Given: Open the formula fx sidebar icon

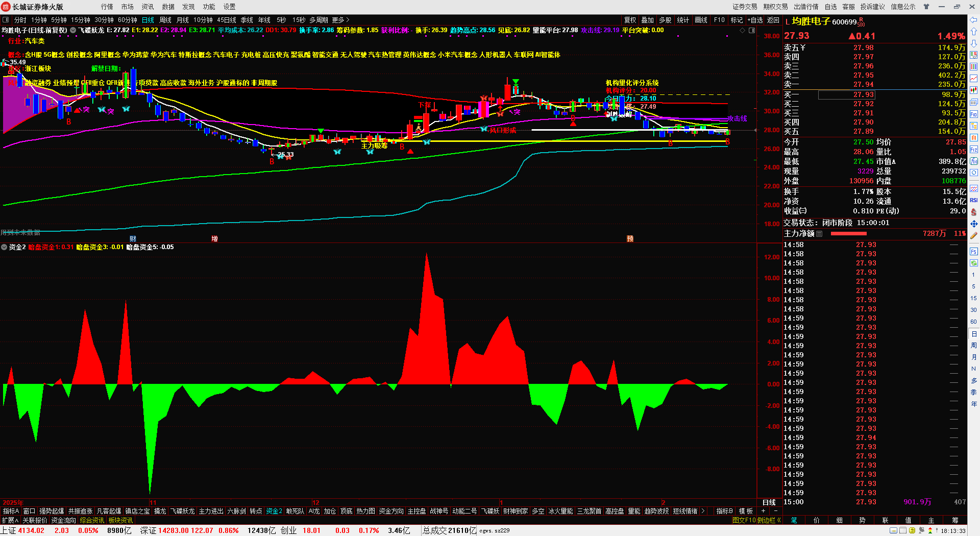Looking at the screenshot, I should point(974,161).
